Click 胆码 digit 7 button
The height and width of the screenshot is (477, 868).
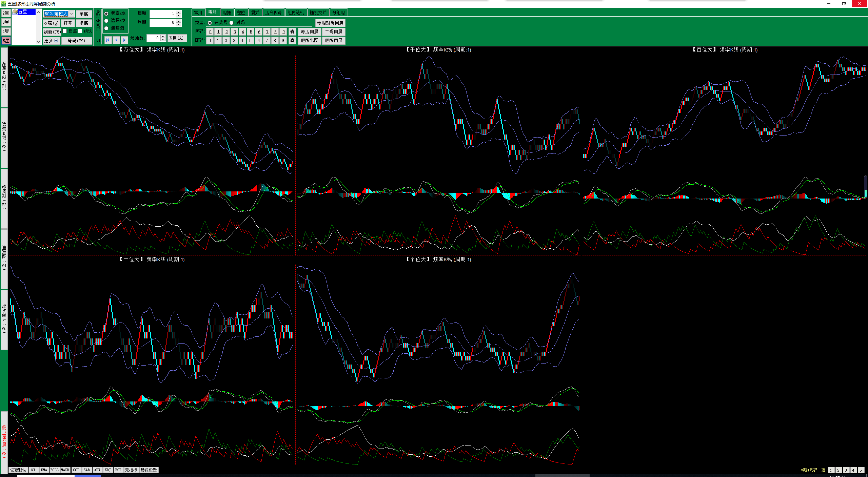267,32
